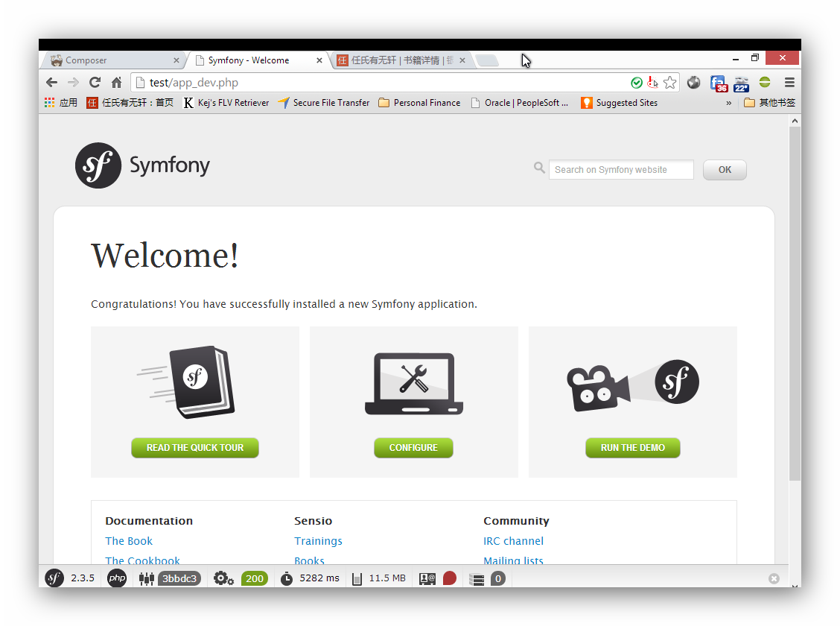Click the RUN THE DEMO button

(x=633, y=448)
